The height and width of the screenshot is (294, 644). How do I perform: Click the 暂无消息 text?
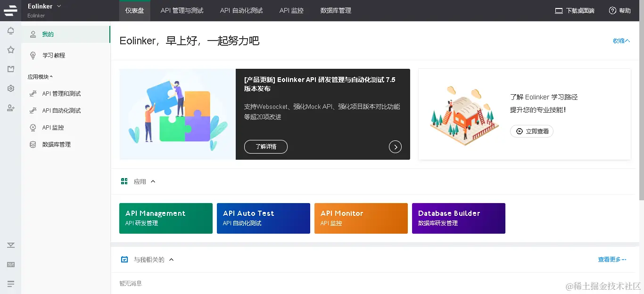[x=131, y=283]
